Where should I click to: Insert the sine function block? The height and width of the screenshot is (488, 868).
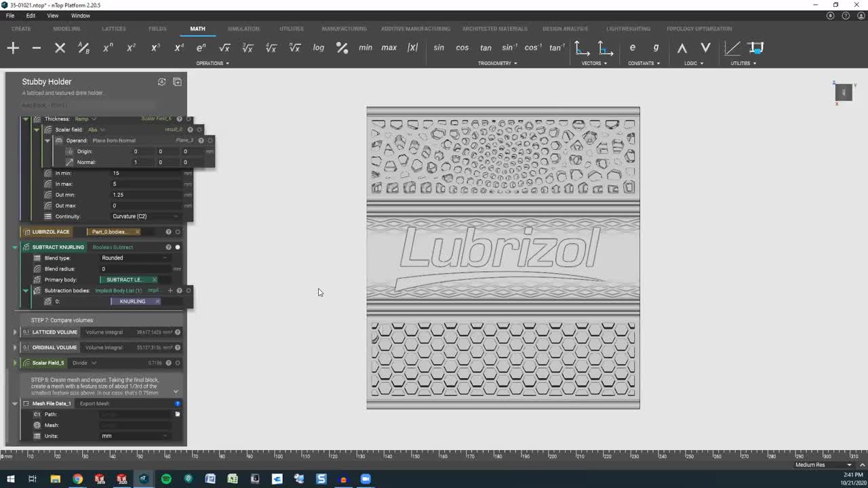pyautogui.click(x=439, y=47)
